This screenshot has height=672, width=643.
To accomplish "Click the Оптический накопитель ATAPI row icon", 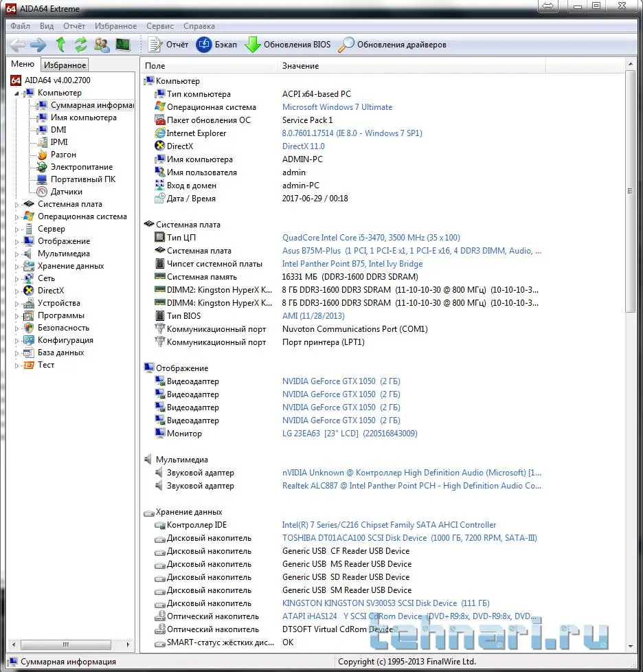I will pyautogui.click(x=160, y=616).
